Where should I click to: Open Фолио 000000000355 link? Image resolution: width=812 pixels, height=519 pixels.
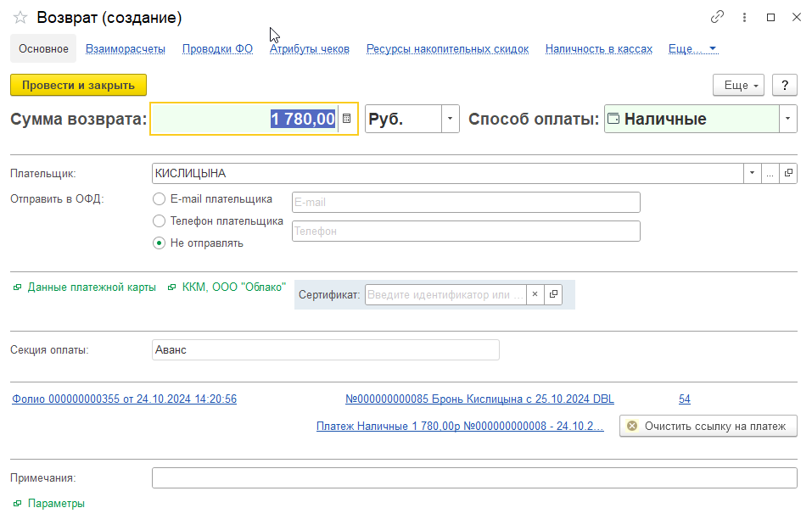(124, 399)
